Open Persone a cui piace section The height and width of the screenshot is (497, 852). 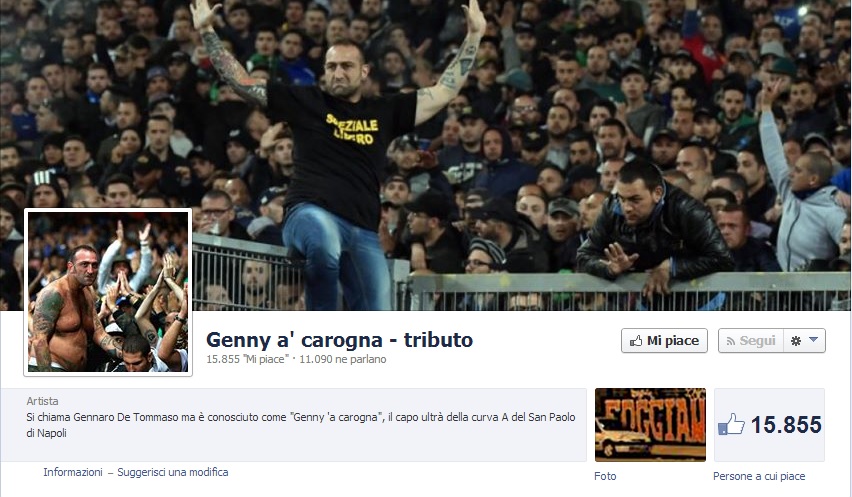[x=759, y=476]
